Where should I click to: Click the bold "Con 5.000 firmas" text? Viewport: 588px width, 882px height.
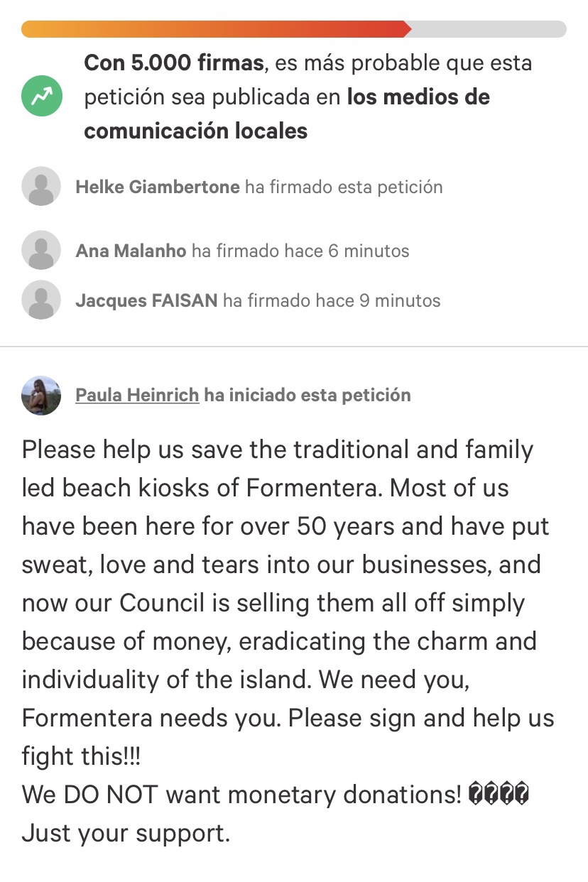174,63
